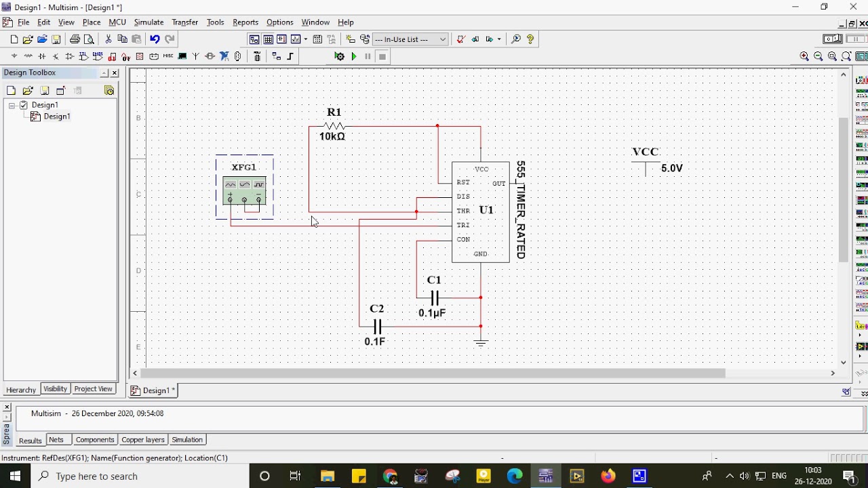Viewport: 868px width, 488px height.
Task: Switch to the Visibility tab
Action: (55, 389)
